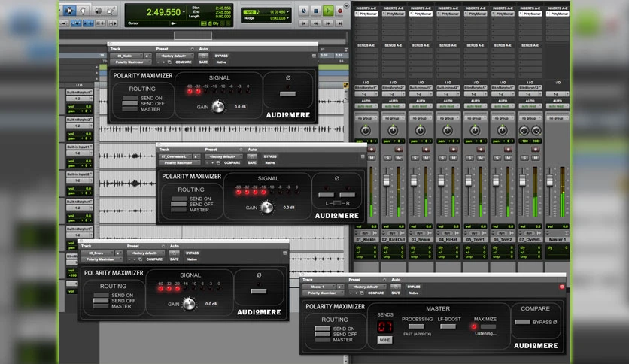This screenshot has height=364, width=629.
Task: Solo the 06_Tom2 mixer channel
Action: 497,159
